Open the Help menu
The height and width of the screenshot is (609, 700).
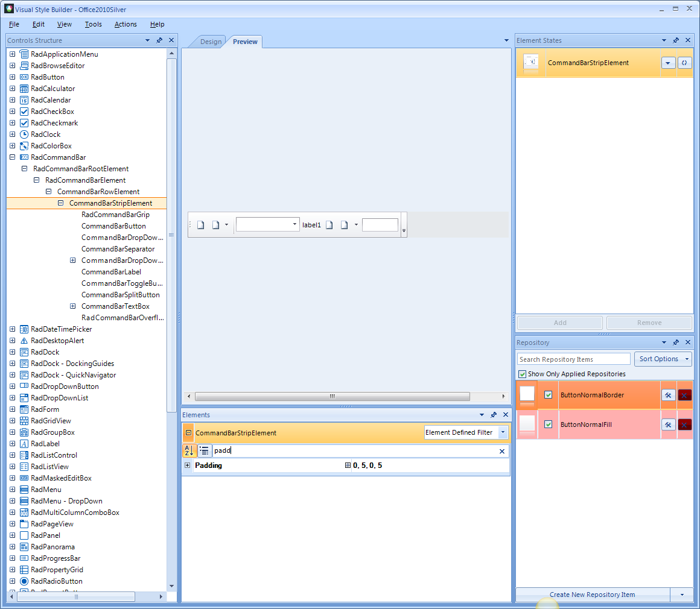click(157, 24)
